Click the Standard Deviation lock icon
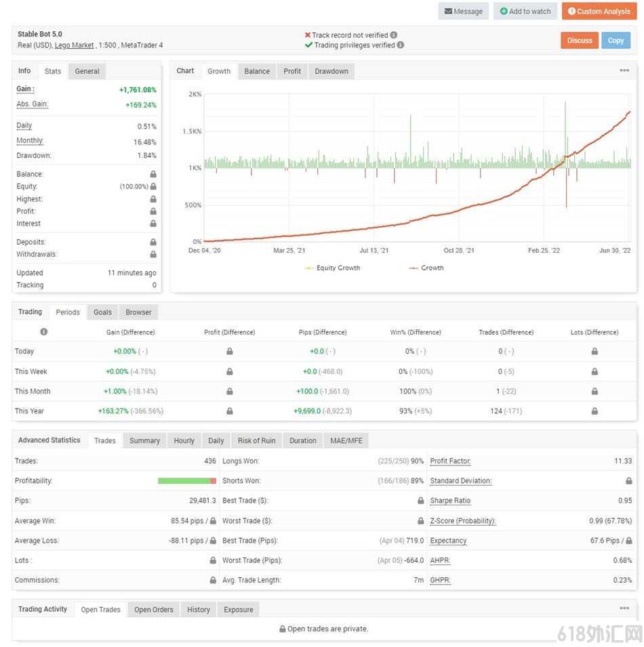 click(628, 481)
